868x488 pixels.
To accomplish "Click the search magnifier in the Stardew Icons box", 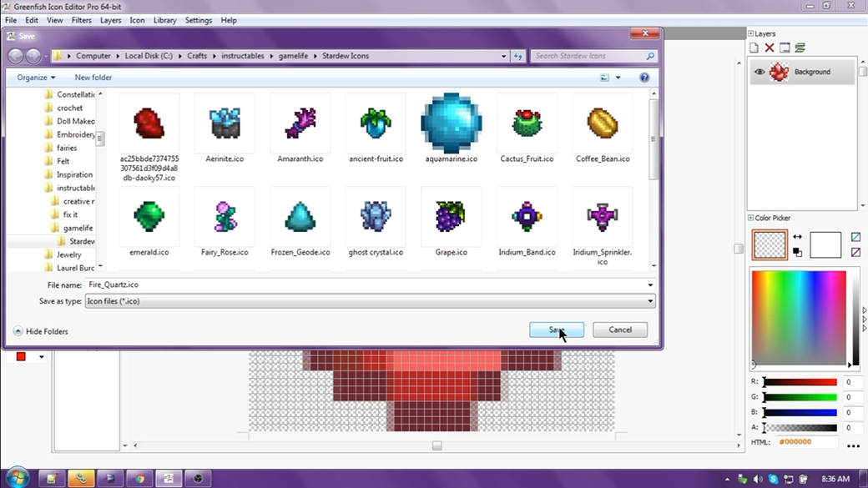I will [648, 56].
